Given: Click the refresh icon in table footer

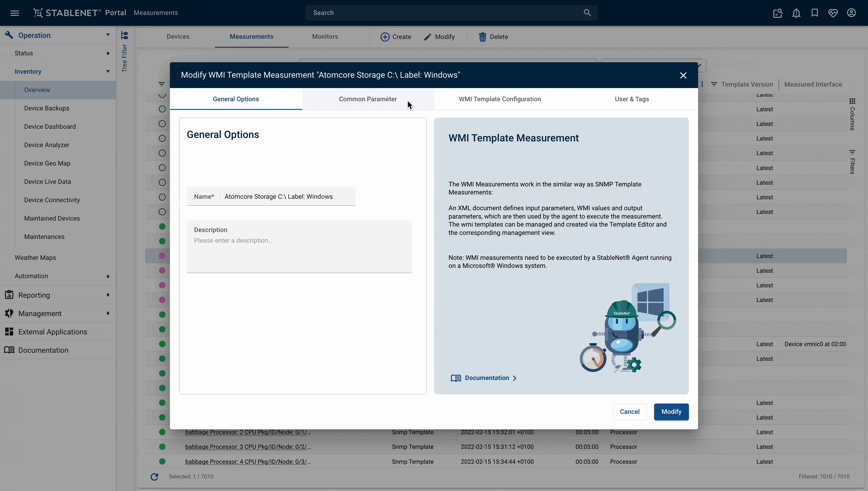Looking at the screenshot, I should [154, 476].
